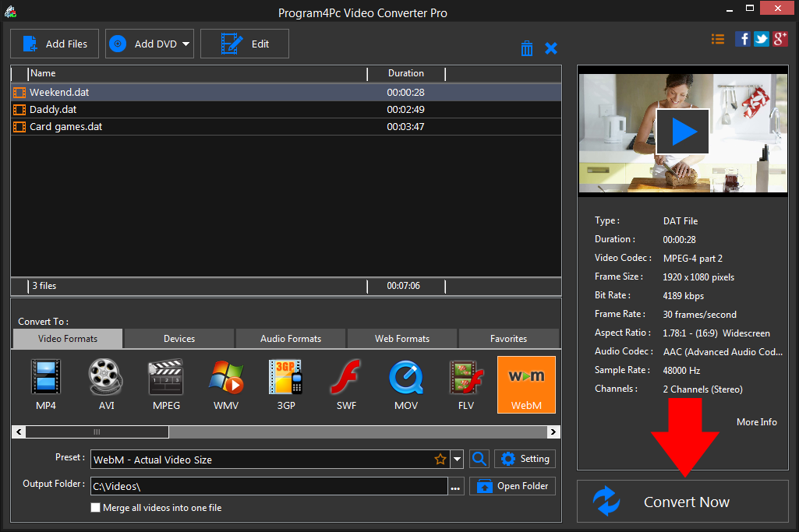Viewport: 799px width, 532px height.
Task: Click the More Info link
Action: [756, 421]
